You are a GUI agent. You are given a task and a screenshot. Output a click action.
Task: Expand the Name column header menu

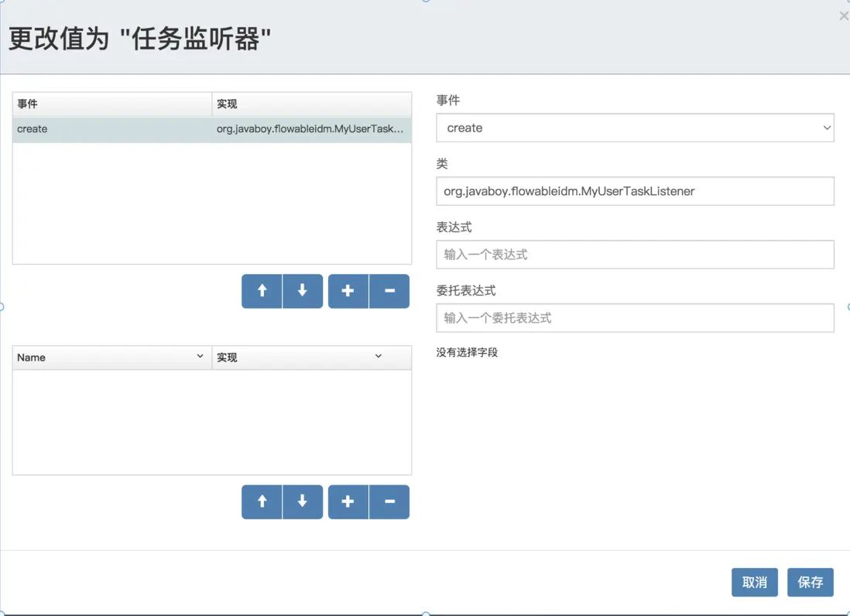200,357
